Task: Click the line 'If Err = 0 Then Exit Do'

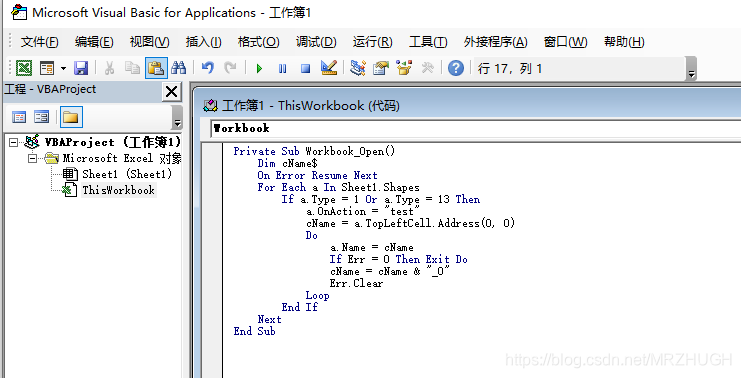Action: 398,259
